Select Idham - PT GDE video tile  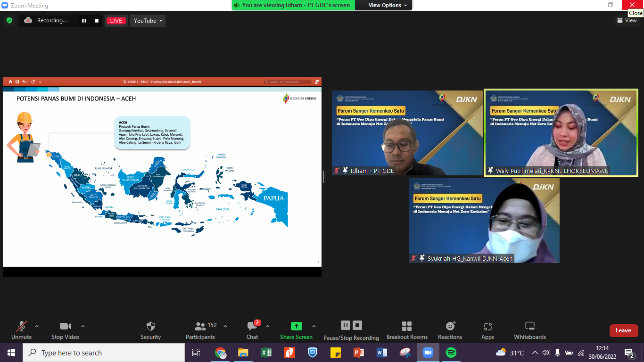[x=407, y=133]
